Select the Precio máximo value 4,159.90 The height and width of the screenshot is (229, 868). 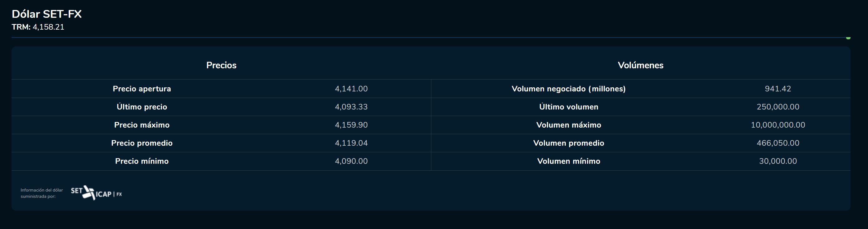[x=351, y=125]
